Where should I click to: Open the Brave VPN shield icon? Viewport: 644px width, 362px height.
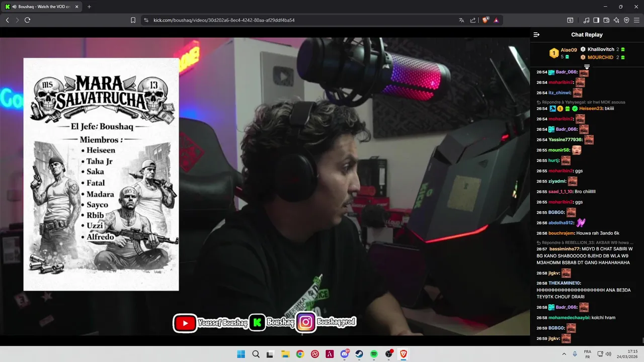pyautogui.click(x=626, y=20)
